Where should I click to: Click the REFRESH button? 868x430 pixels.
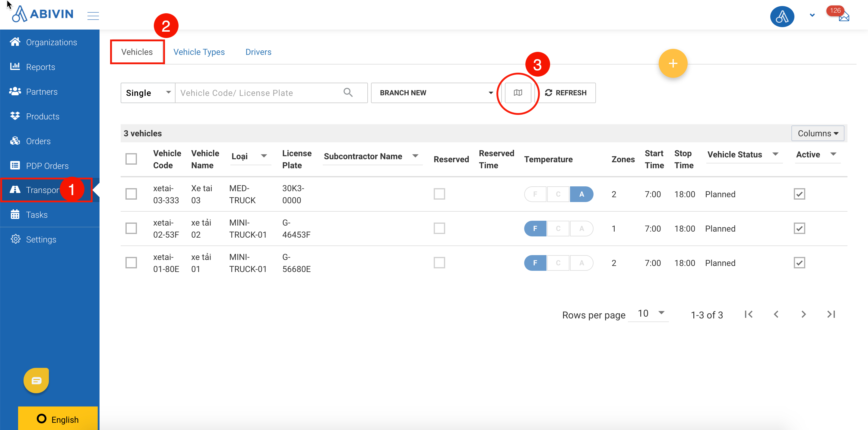coord(566,93)
